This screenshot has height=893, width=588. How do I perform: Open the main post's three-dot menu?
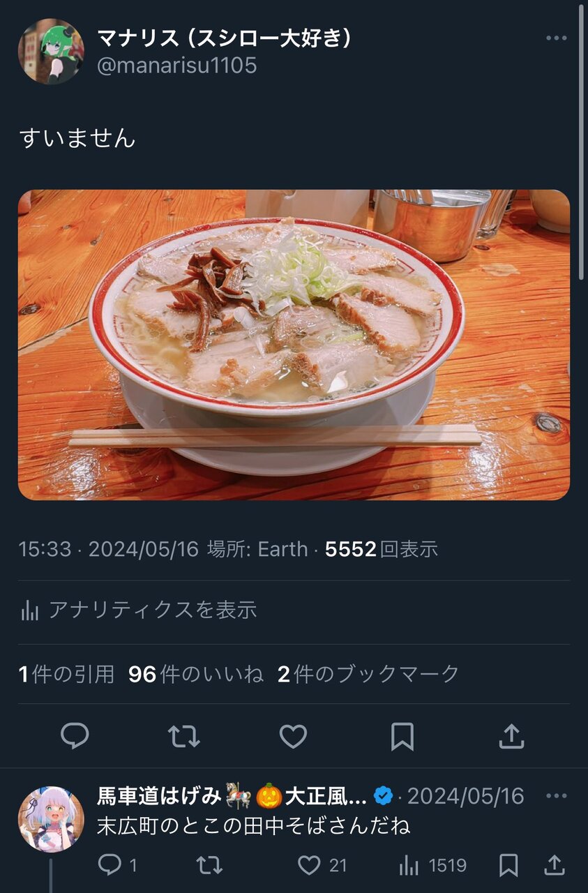point(556,38)
